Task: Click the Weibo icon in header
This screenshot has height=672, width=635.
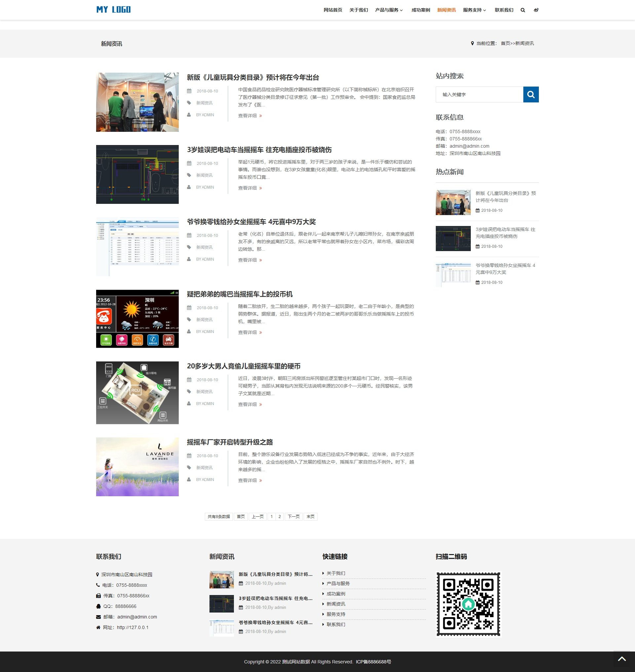Action: tap(536, 10)
